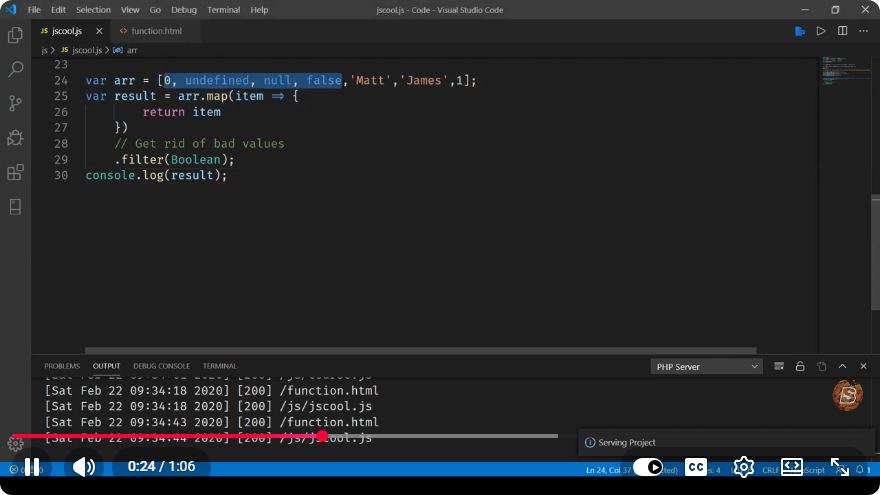Screen dimensions: 880x495
Task: Click the Boolean keyword in filter call
Action: (x=196, y=159)
